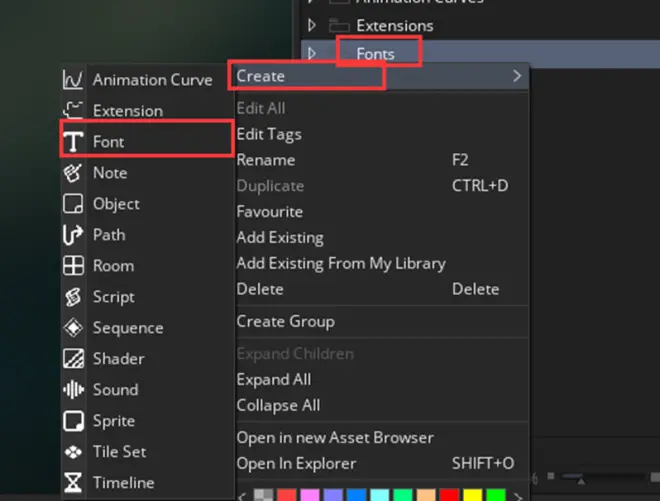Screen dimensions: 660x501
Task: Pick the pink colour swatch
Action: tap(310, 496)
